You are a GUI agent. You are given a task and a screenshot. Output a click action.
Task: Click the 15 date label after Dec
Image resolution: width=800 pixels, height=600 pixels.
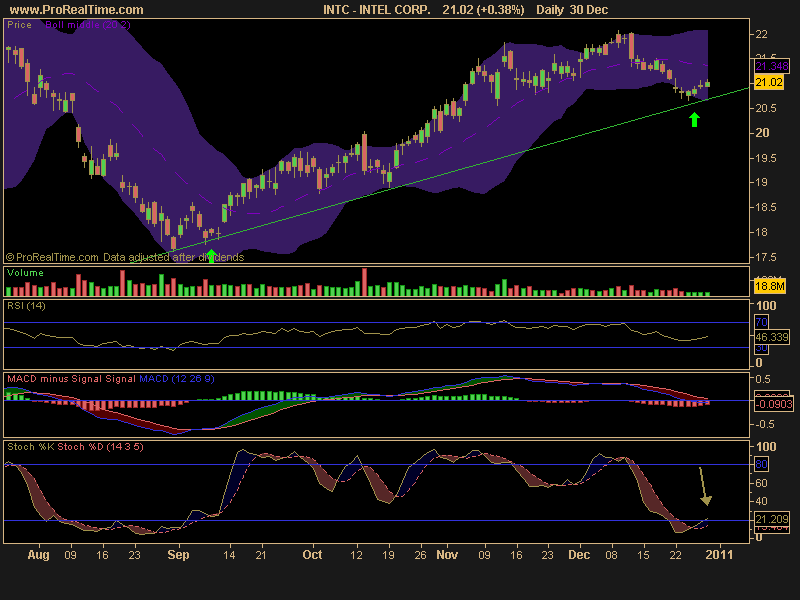643,555
